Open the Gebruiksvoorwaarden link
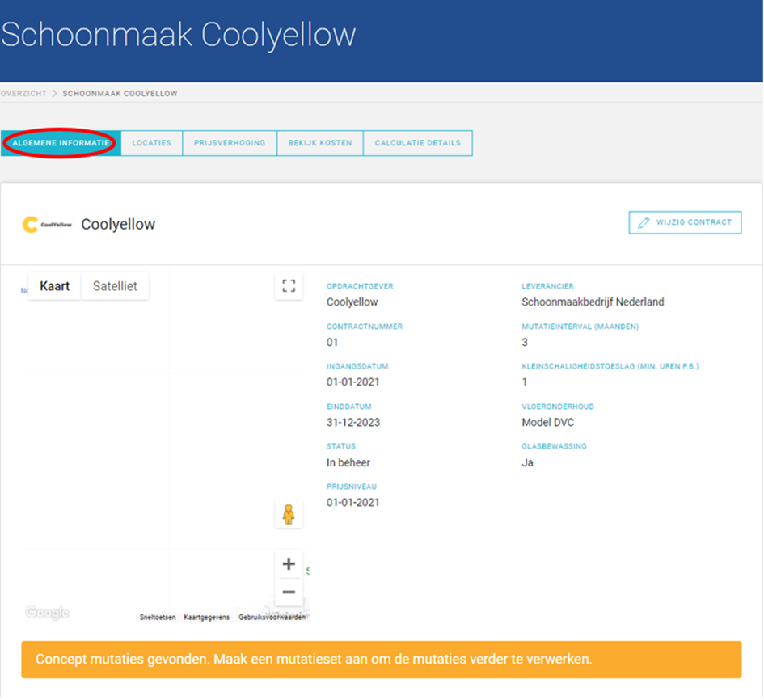The image size is (764, 700). coord(272,618)
